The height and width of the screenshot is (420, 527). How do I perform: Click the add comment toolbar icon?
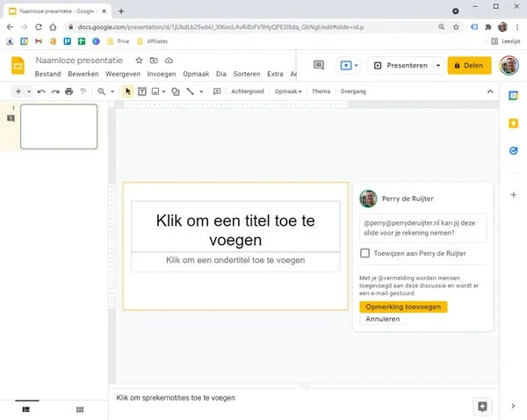[x=217, y=91]
